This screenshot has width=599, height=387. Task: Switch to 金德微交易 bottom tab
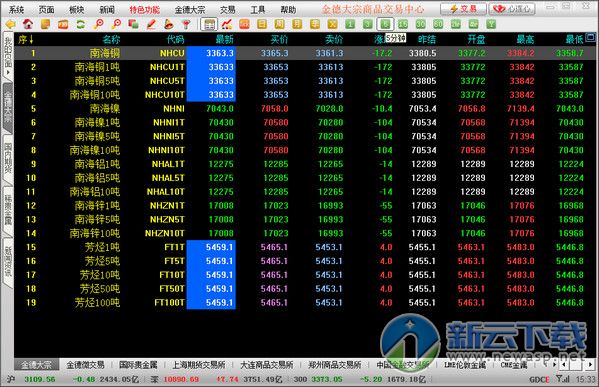pyautogui.click(x=85, y=365)
